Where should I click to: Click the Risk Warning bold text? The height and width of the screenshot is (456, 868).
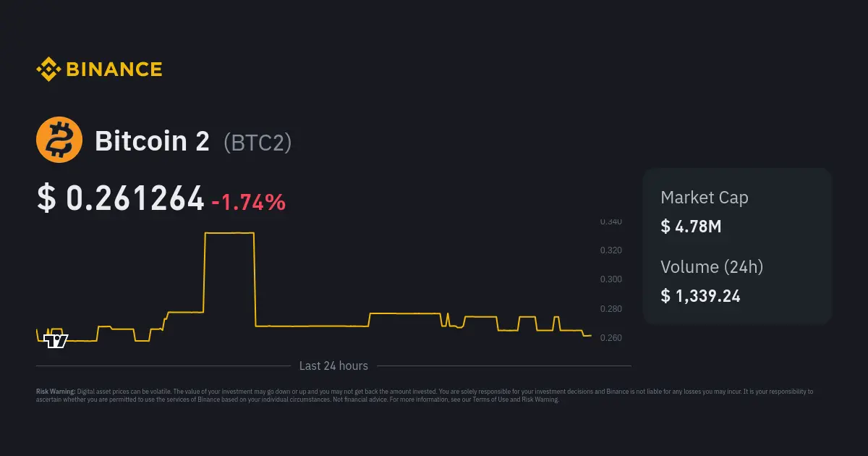pos(56,392)
